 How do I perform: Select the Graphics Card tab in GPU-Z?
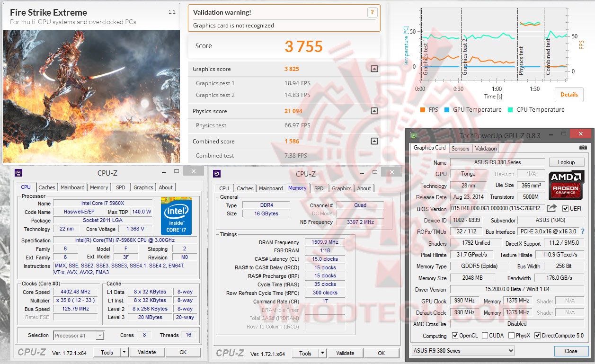coord(429,148)
